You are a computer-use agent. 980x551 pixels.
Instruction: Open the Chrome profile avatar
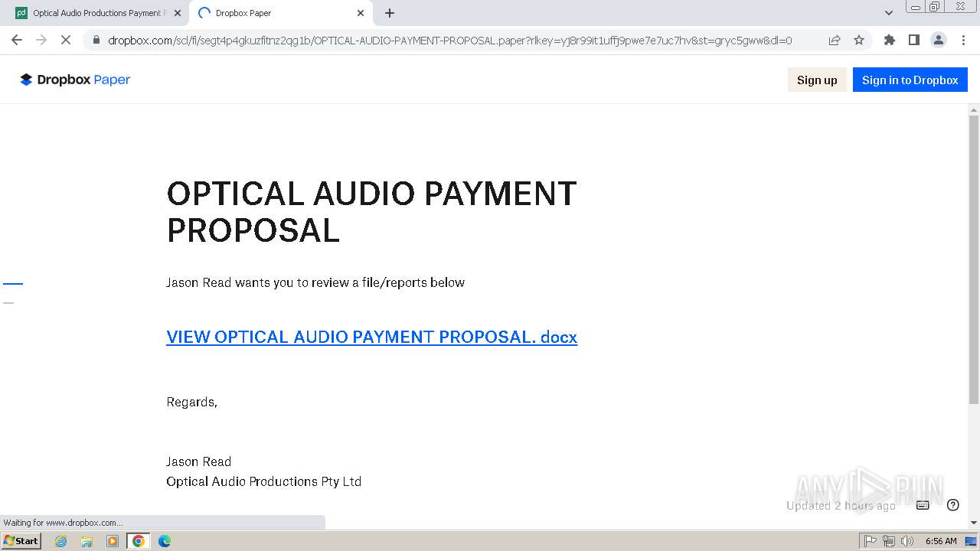click(x=939, y=40)
